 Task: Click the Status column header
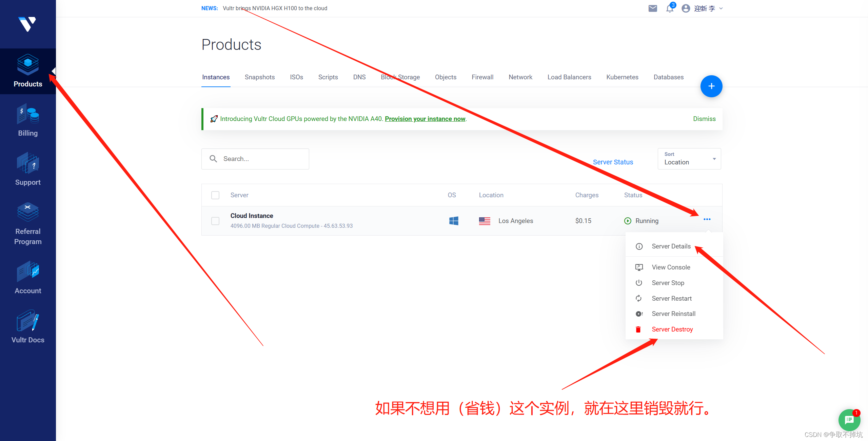click(633, 195)
